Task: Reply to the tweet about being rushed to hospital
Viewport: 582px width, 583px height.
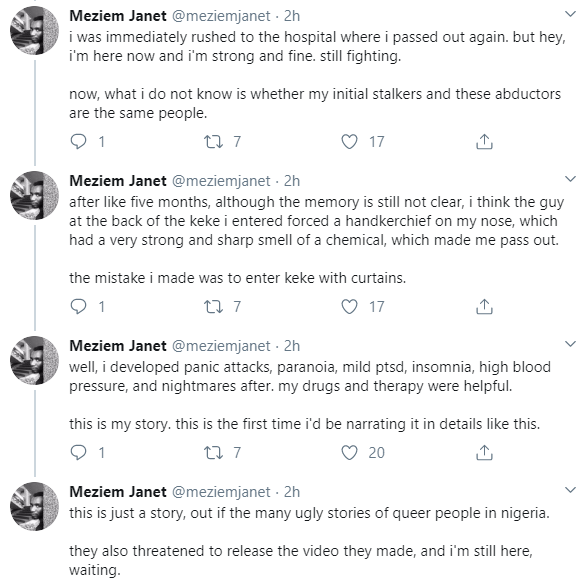Action: tap(78, 142)
